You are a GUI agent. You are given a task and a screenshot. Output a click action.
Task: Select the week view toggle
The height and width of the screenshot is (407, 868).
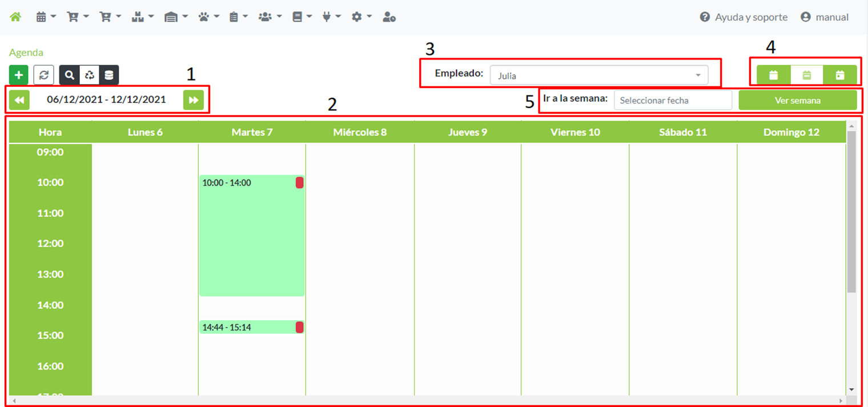(807, 75)
